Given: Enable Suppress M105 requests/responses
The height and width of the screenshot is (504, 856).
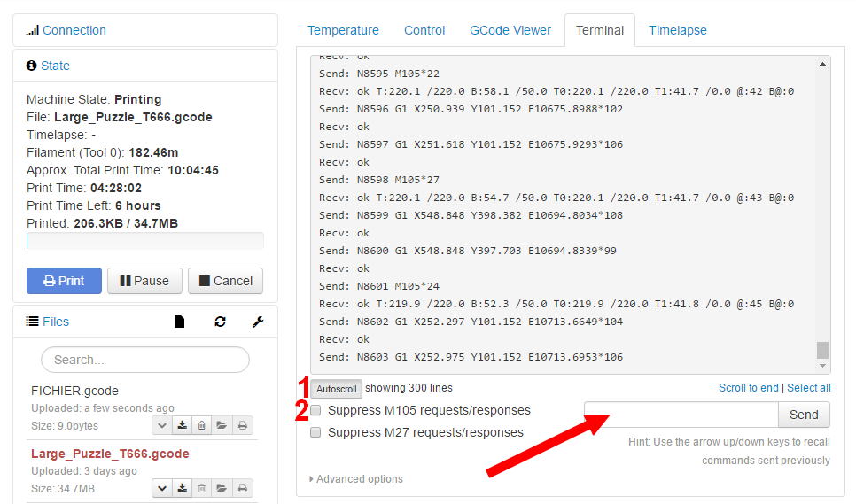Looking at the screenshot, I should pos(315,410).
